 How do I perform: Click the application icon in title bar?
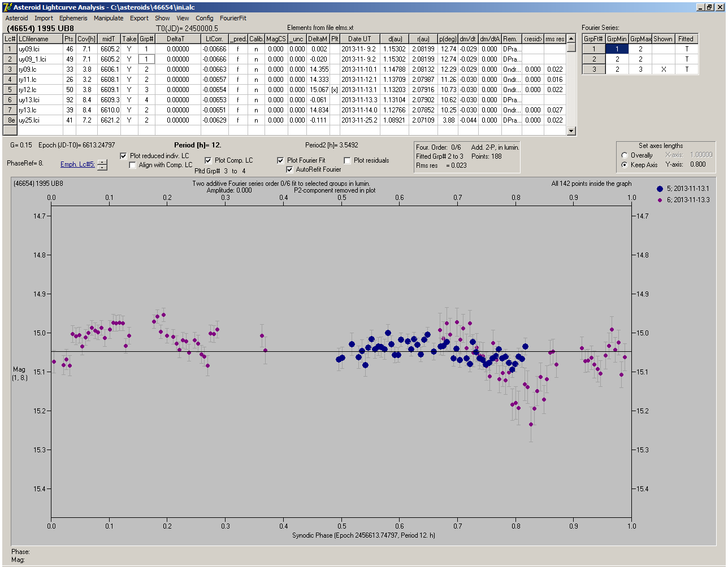tap(7, 7)
